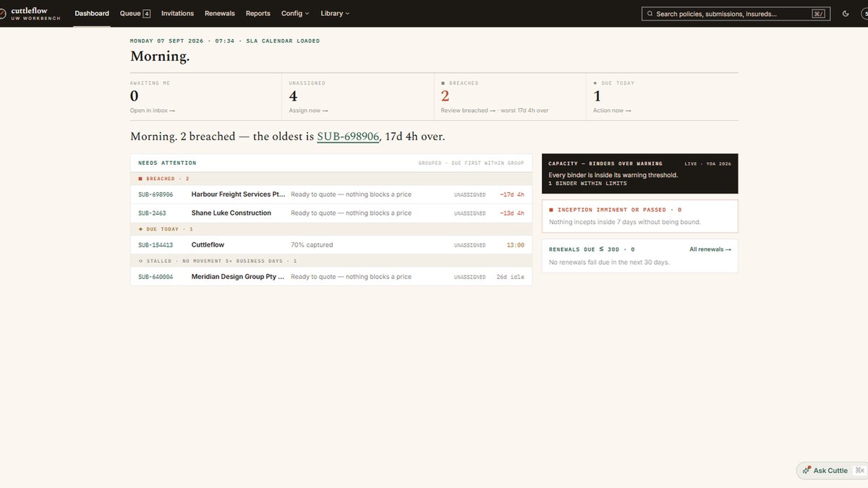Viewport: 868px width, 488px height.
Task: Click the Stalled group header
Action: pos(331,261)
